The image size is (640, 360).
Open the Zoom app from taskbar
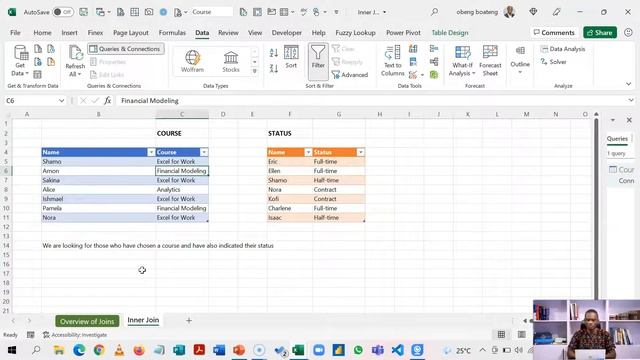pyautogui.click(x=318, y=350)
